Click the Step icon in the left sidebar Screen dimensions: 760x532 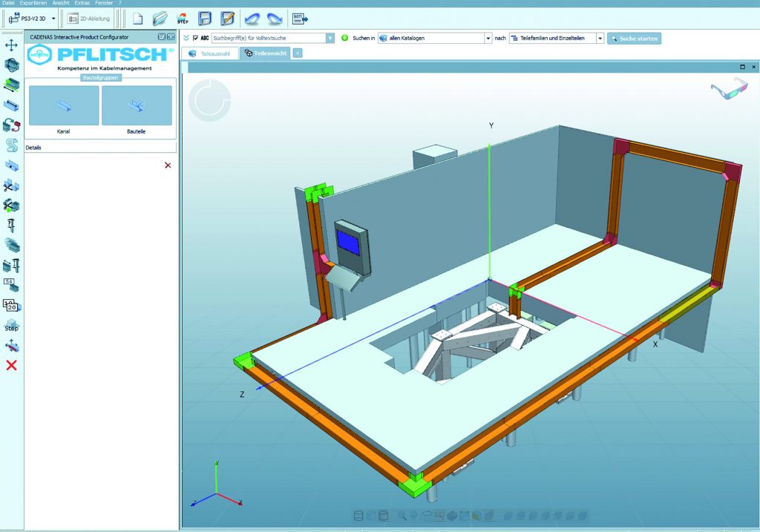(x=12, y=325)
